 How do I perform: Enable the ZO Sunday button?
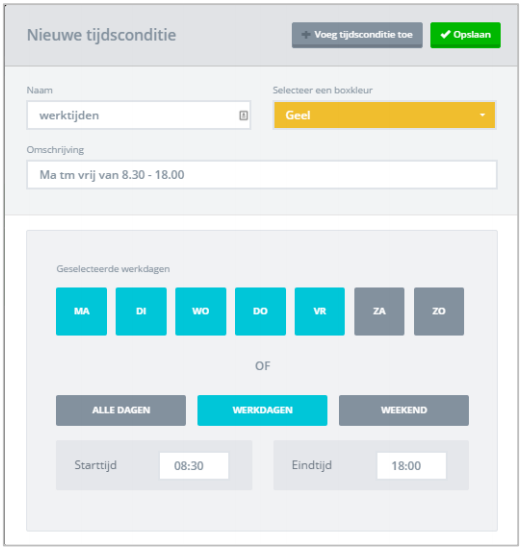(x=439, y=311)
